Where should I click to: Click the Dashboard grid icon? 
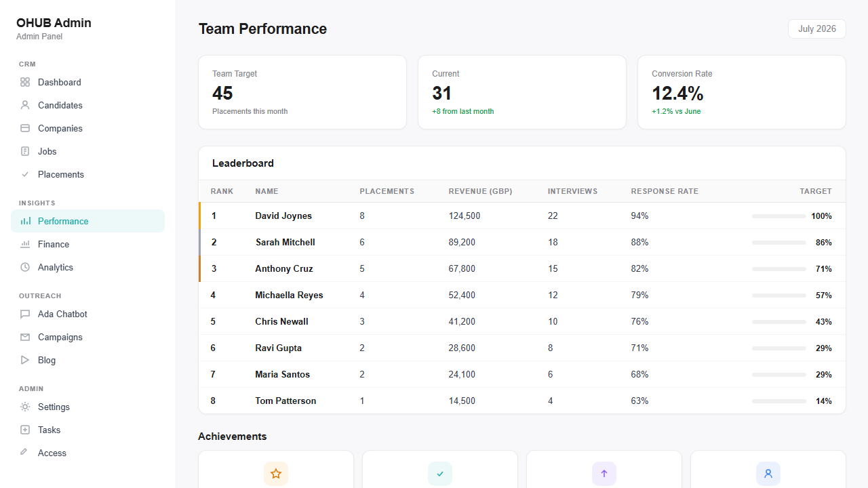point(25,82)
